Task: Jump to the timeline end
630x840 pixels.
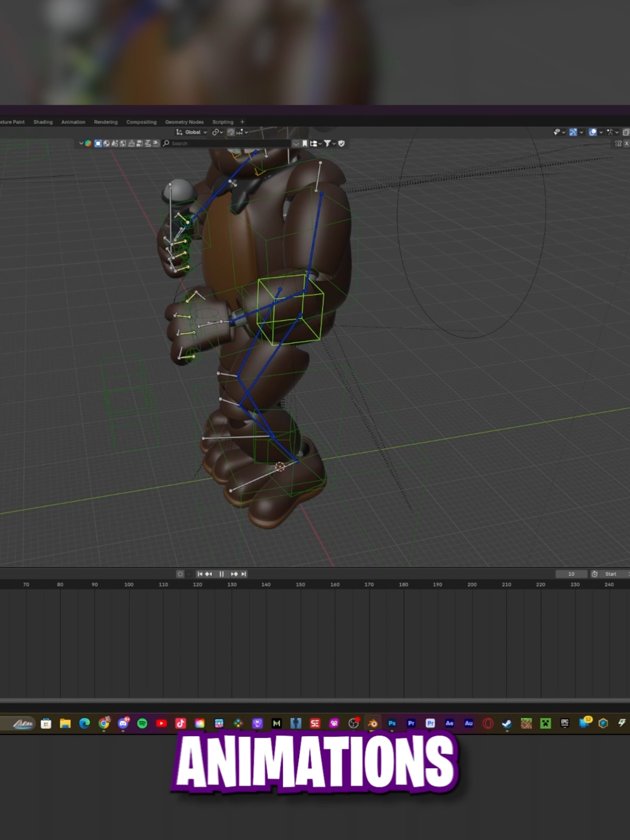Action: pos(244,574)
